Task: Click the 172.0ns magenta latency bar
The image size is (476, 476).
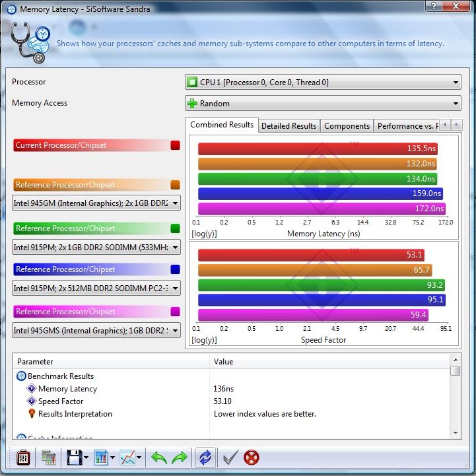Action: [x=322, y=208]
